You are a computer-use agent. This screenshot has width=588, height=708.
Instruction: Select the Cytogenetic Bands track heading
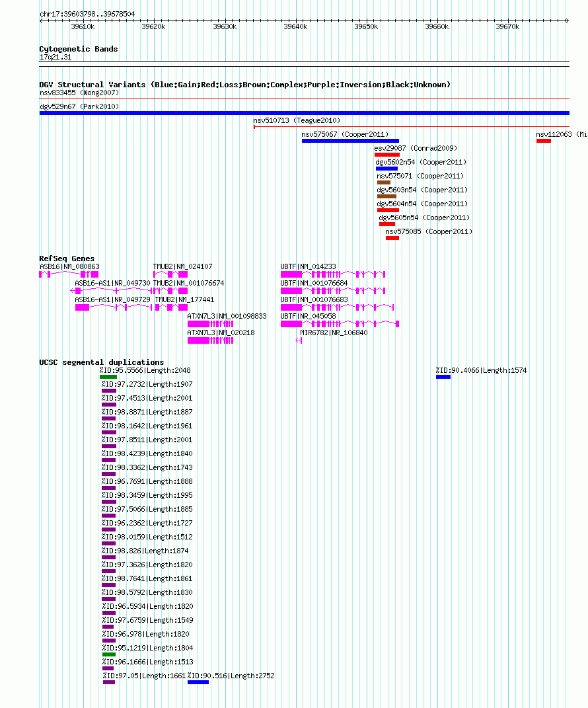79,49
